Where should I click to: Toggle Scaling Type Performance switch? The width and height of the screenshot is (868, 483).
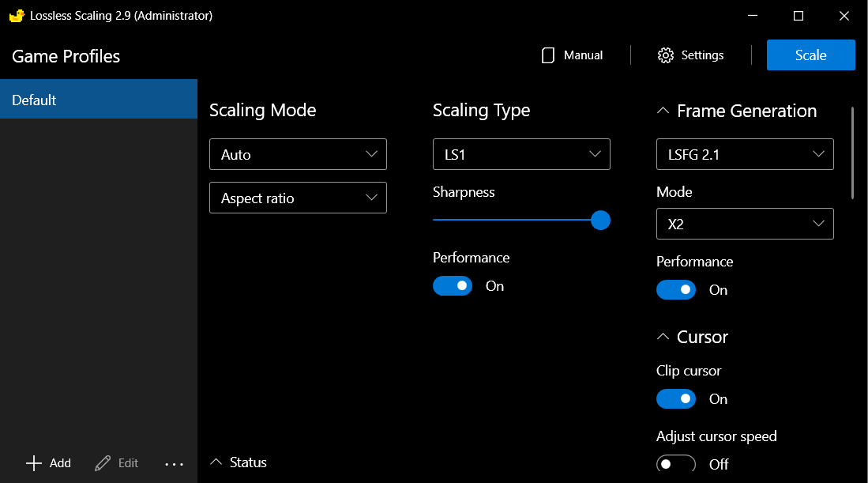tap(453, 286)
